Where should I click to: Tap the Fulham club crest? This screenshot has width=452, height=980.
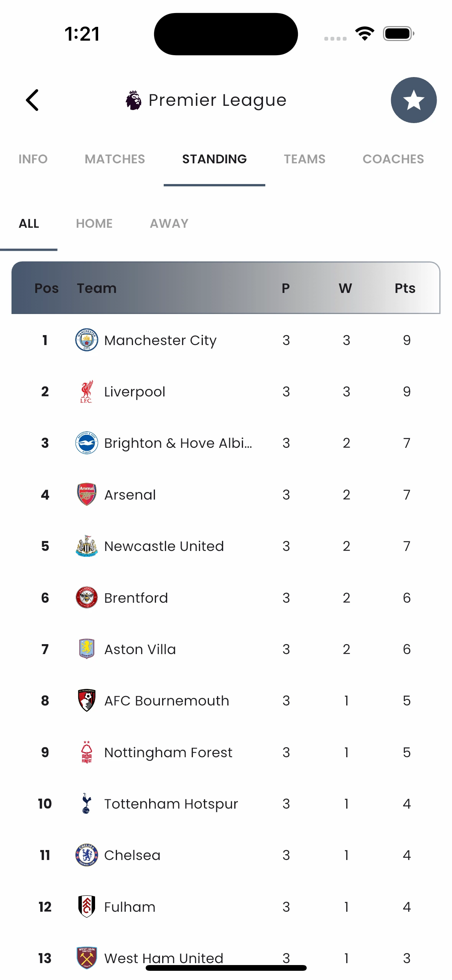tap(87, 906)
